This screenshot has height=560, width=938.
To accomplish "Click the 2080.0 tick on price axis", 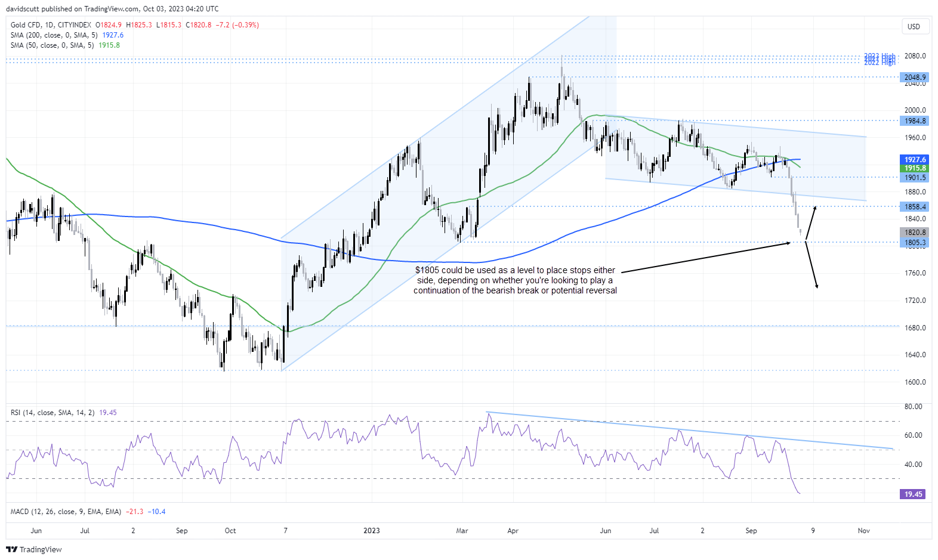I will click(x=915, y=56).
